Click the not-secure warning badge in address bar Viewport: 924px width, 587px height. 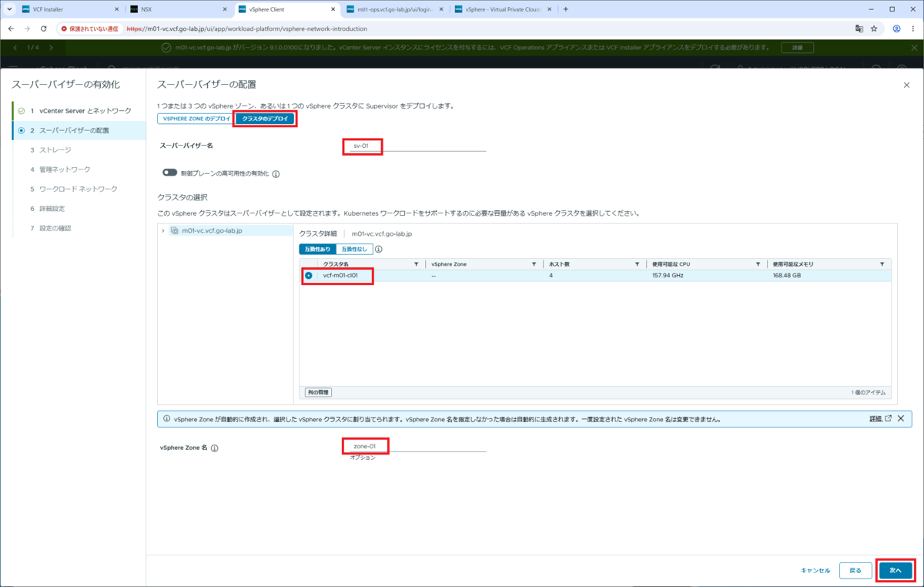click(x=90, y=29)
